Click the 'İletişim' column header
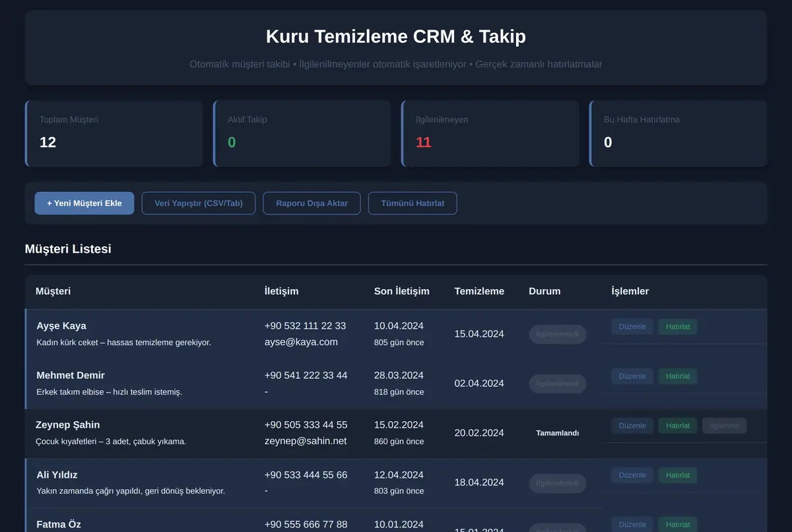Image resolution: width=792 pixels, height=532 pixels. 282,291
